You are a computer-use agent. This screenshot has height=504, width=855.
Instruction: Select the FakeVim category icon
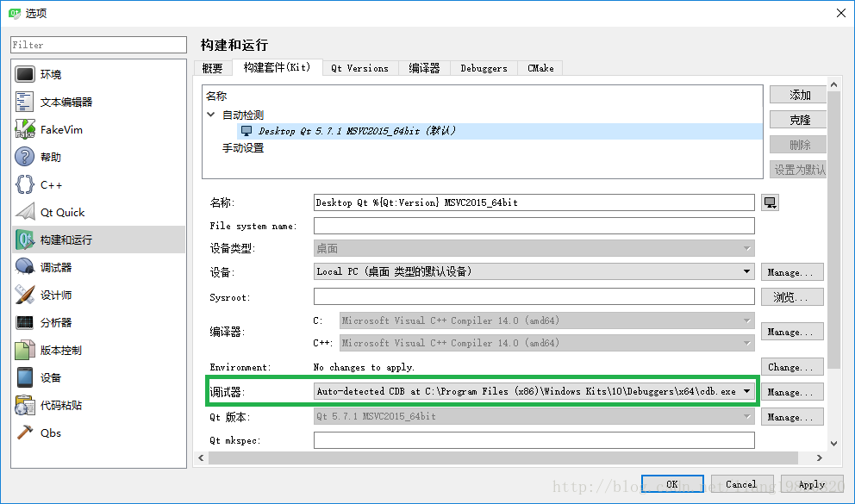pos(25,130)
